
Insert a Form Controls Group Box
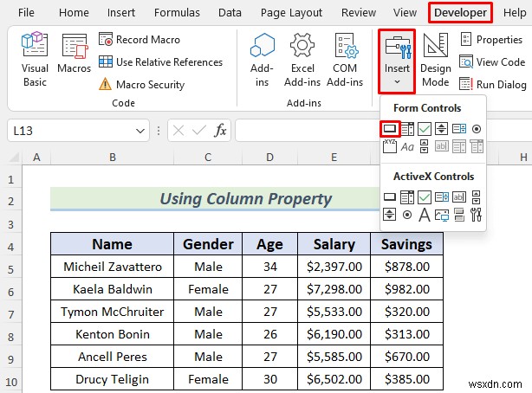point(390,146)
